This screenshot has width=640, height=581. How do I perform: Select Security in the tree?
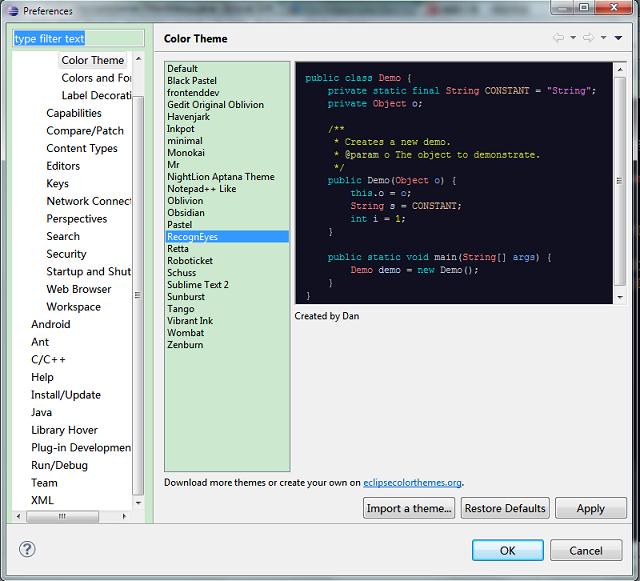coord(66,254)
